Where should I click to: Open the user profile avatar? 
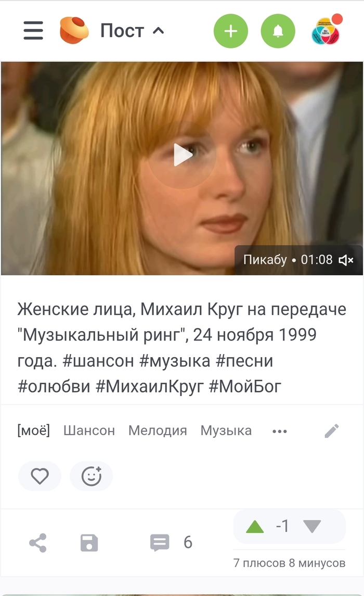(x=326, y=31)
